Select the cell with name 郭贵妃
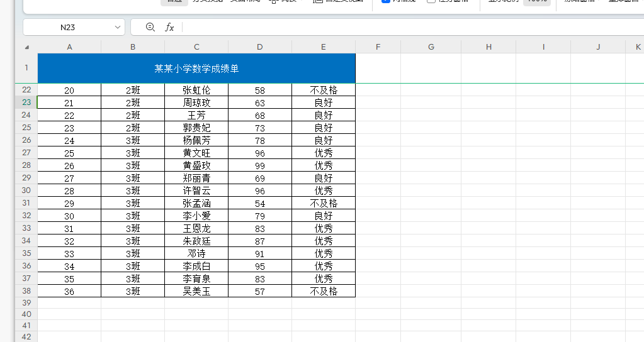 click(x=196, y=128)
